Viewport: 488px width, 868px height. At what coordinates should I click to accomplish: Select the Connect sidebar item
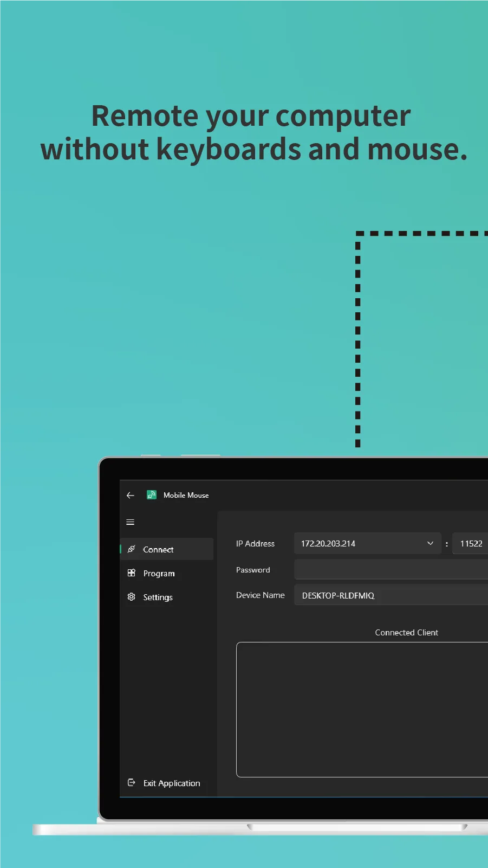(x=167, y=549)
